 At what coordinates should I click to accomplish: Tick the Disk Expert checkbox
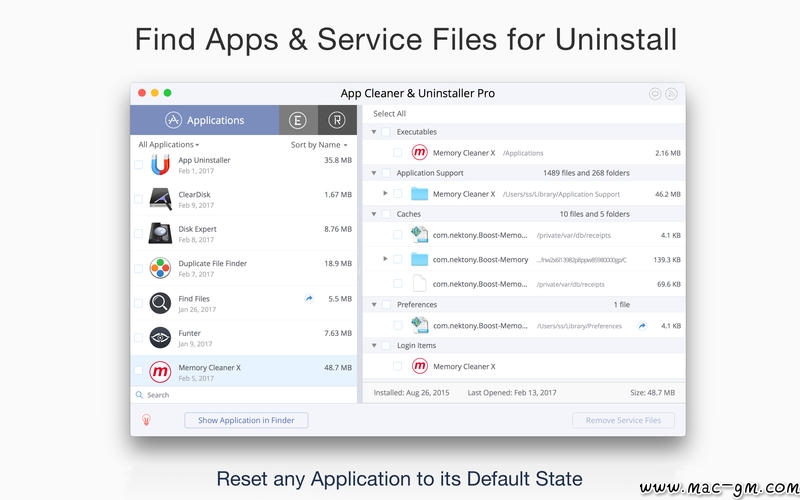coord(138,234)
